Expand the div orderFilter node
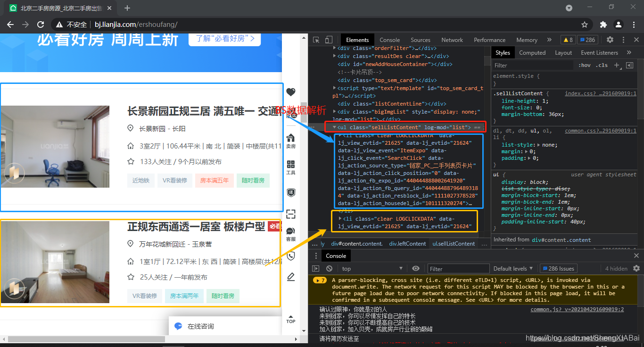The width and height of the screenshot is (644, 347). tap(335, 48)
